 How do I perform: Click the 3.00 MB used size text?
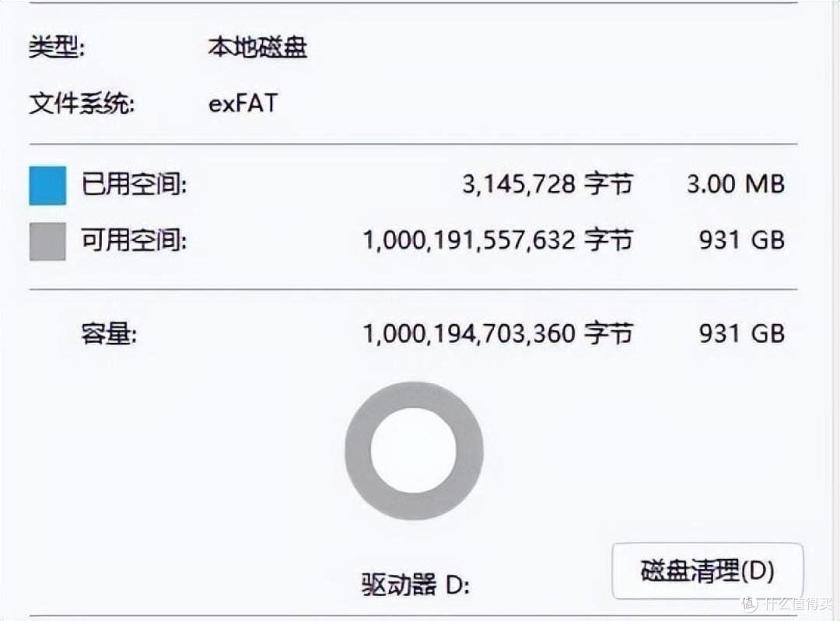[x=735, y=183]
